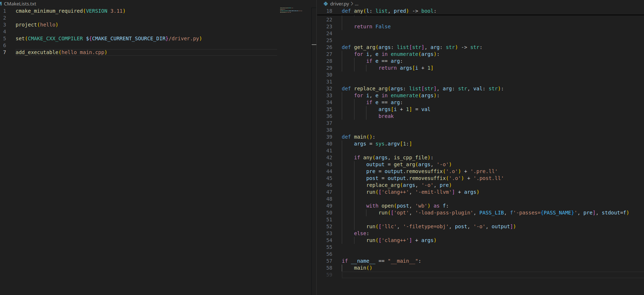Click 'replace_arg' function definition on line 32
This screenshot has height=295, width=644.
tap(371, 89)
